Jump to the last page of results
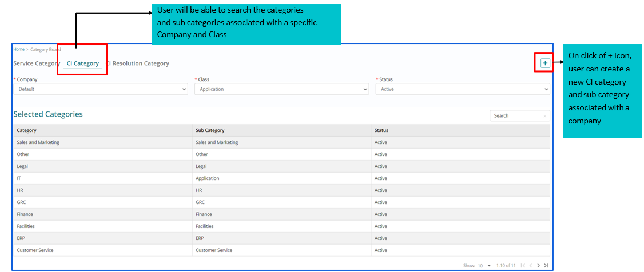 coord(546,265)
